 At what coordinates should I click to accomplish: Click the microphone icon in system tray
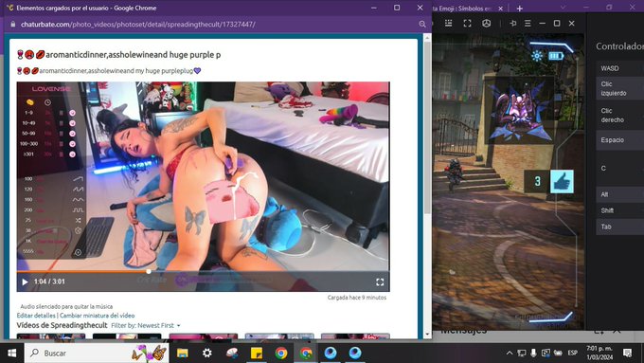(533, 353)
